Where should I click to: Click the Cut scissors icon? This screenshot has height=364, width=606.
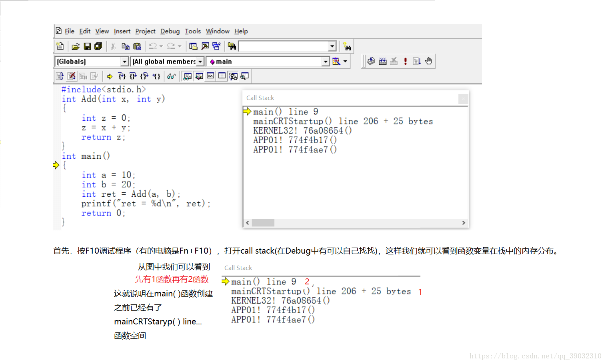[x=113, y=46]
